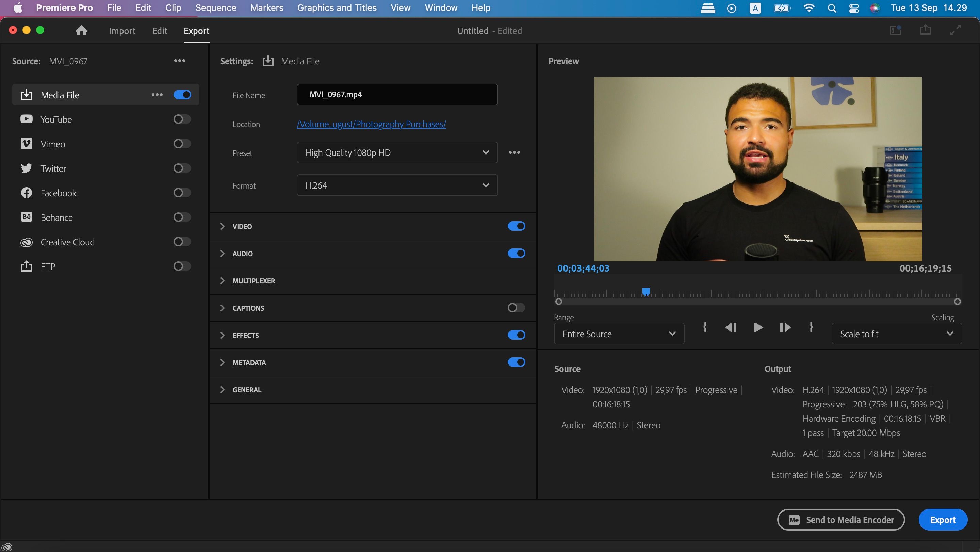This screenshot has width=980, height=552.
Task: Click the file location link
Action: click(x=371, y=124)
